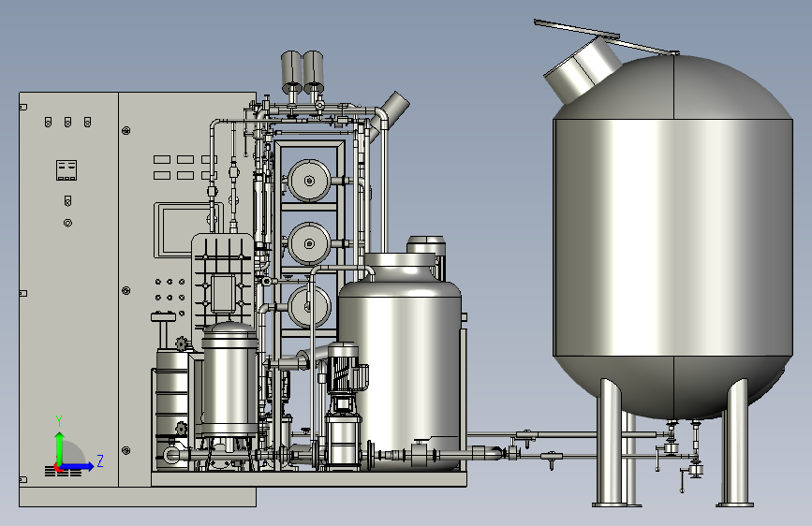Select the top circular membrane housing end cap
This screenshot has height=526, width=812.
pos(309,180)
